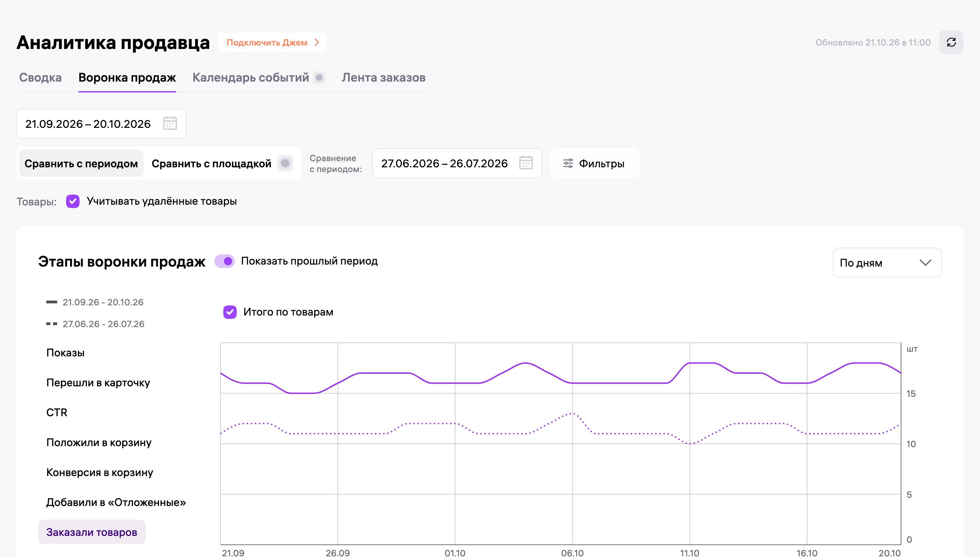Click legend entry 21.09.26 - 20.10.26
The image size is (980, 557).
pos(95,302)
